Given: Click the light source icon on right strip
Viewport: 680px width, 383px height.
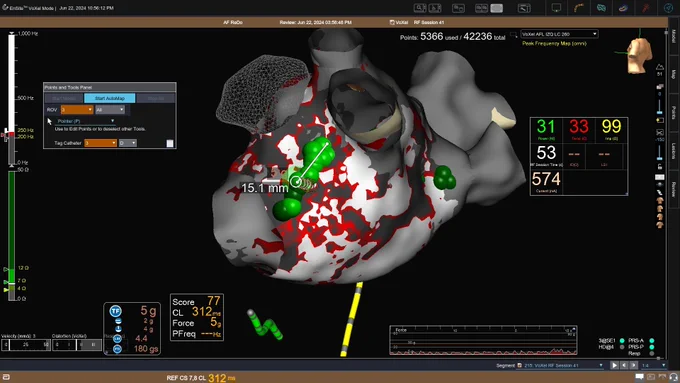Looking at the screenshot, I should click(660, 120).
